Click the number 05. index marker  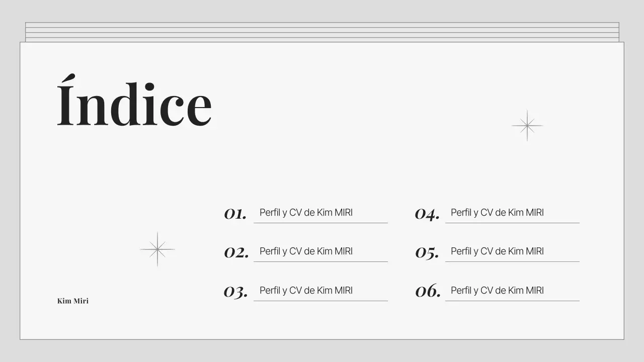tap(427, 252)
